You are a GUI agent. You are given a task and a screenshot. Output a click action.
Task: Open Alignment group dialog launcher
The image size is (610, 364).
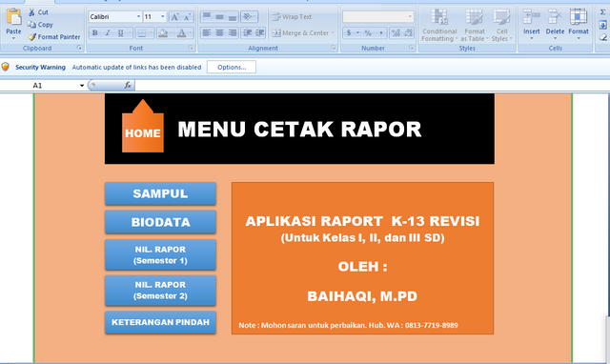click(334, 48)
